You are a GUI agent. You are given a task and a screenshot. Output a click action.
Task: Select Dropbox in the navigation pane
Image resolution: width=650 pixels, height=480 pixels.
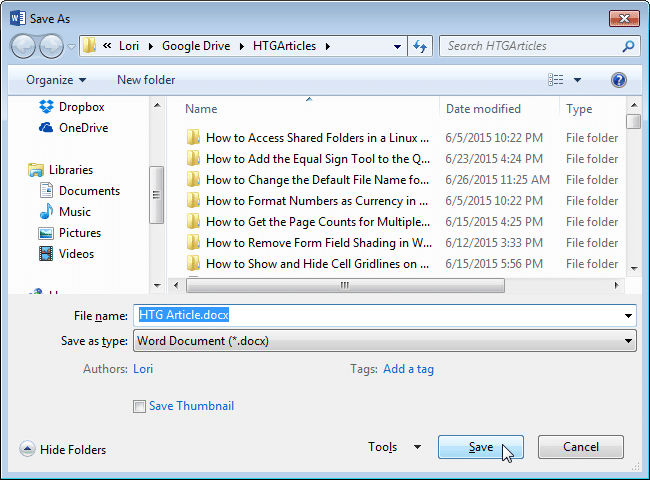pos(80,107)
